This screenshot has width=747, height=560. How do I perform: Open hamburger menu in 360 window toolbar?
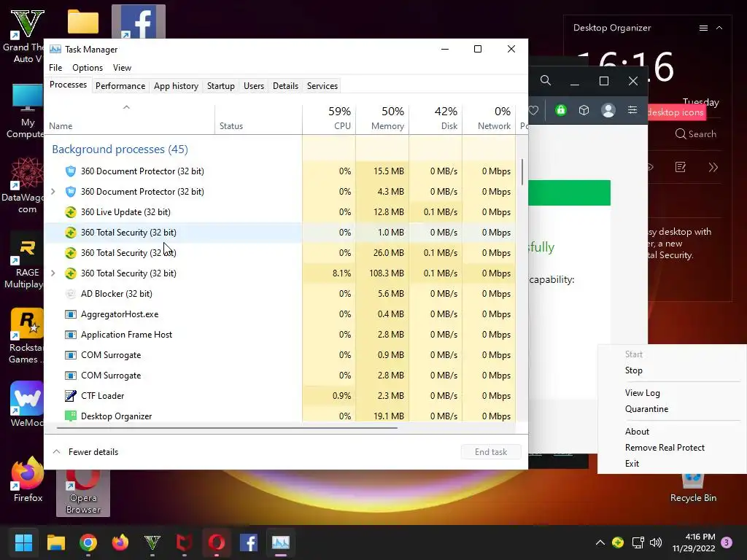[x=632, y=110]
